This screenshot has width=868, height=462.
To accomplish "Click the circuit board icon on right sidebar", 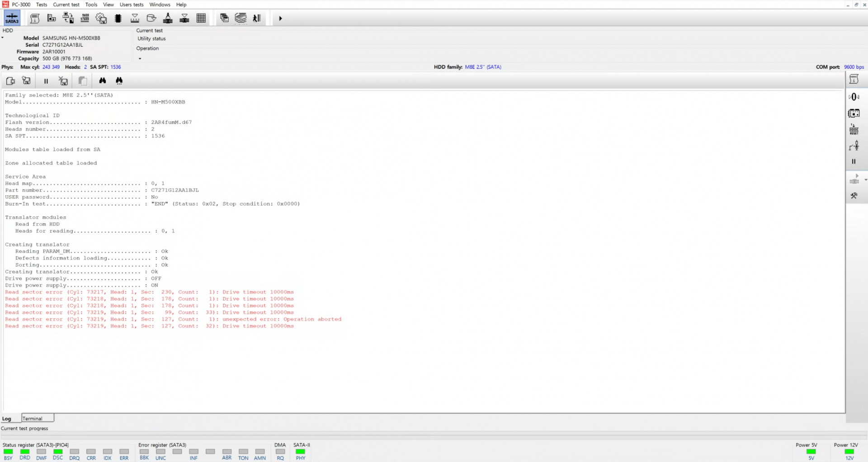I will (854, 113).
